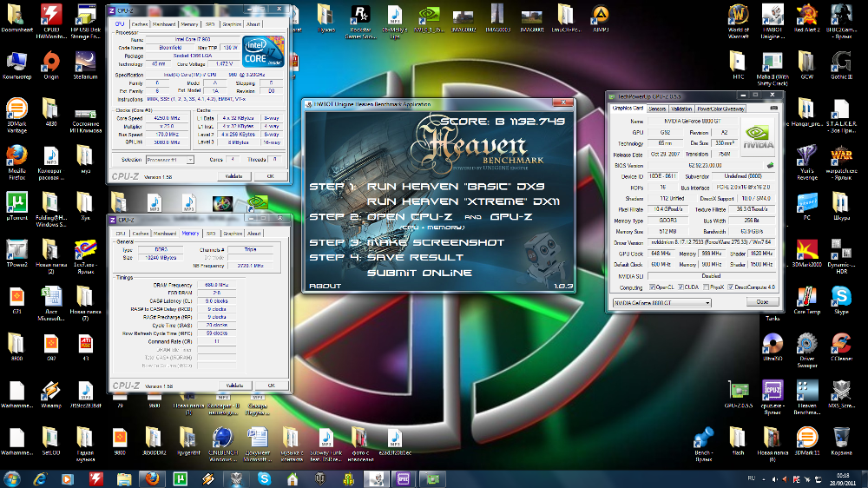Switch to the Sensors tab in GPU-Z
Image resolution: width=868 pixels, height=488 pixels.
pos(657,109)
